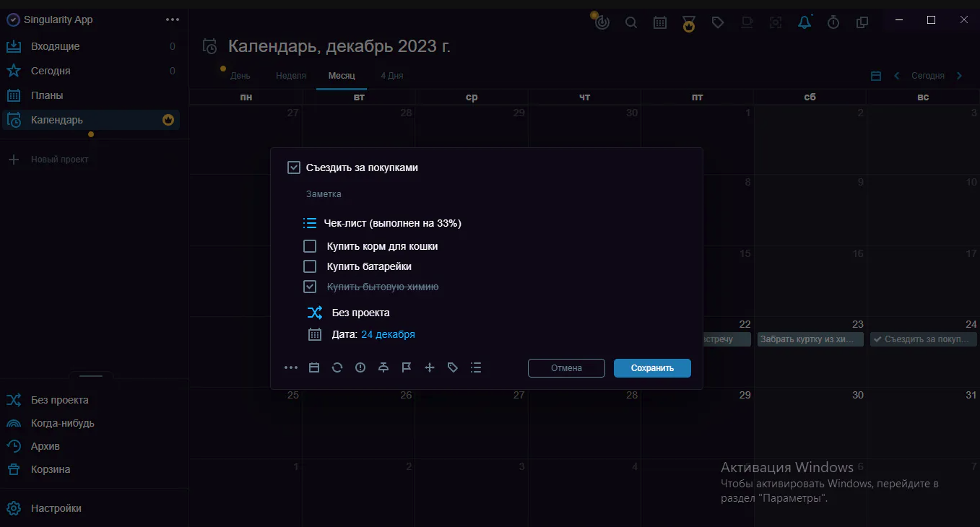This screenshot has height=527, width=980.
Task: Set task priority via the flag icon
Action: coord(407,367)
